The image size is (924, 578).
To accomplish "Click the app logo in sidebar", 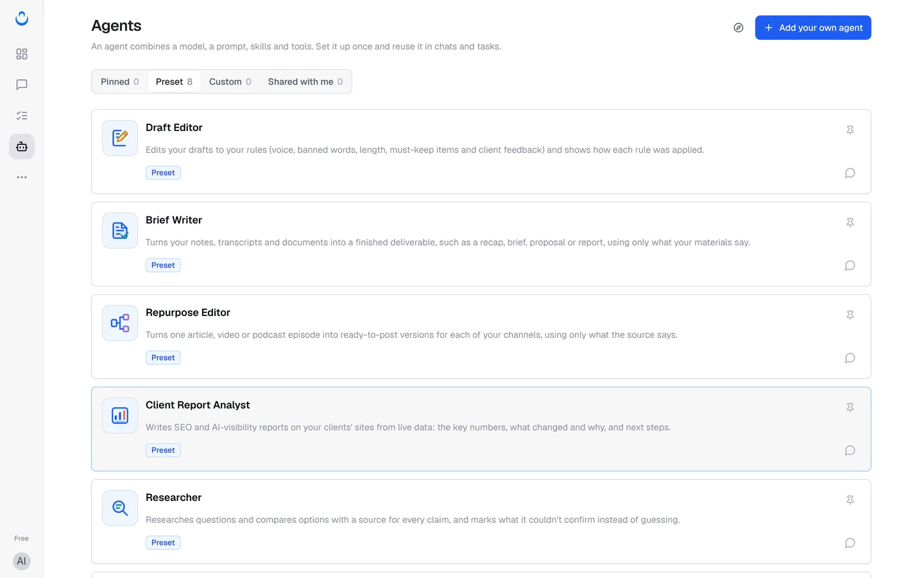I will pos(22,19).
